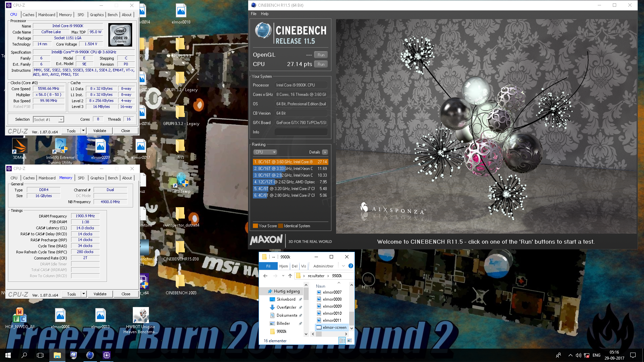Click the Cinebench taskbar icon
This screenshot has width=644, height=362.
90,355
